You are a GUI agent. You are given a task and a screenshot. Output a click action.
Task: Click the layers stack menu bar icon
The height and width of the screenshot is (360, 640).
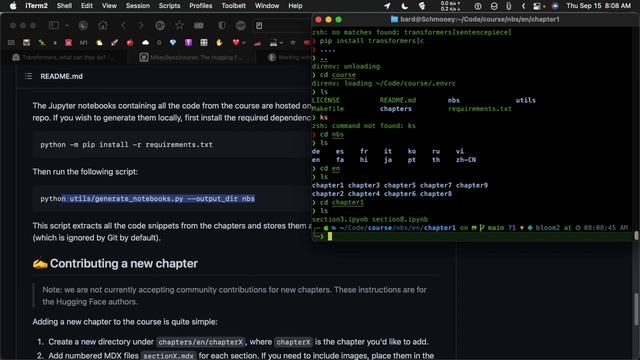[x=494, y=6]
